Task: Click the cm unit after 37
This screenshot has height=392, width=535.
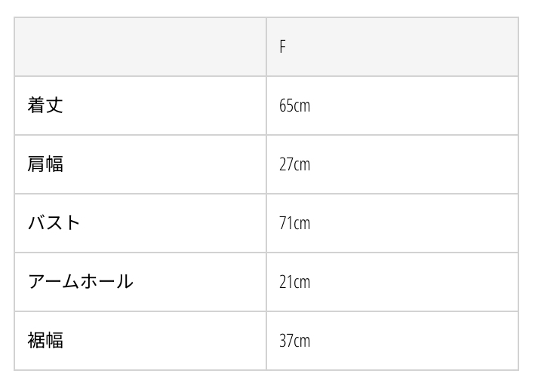Action: point(302,341)
